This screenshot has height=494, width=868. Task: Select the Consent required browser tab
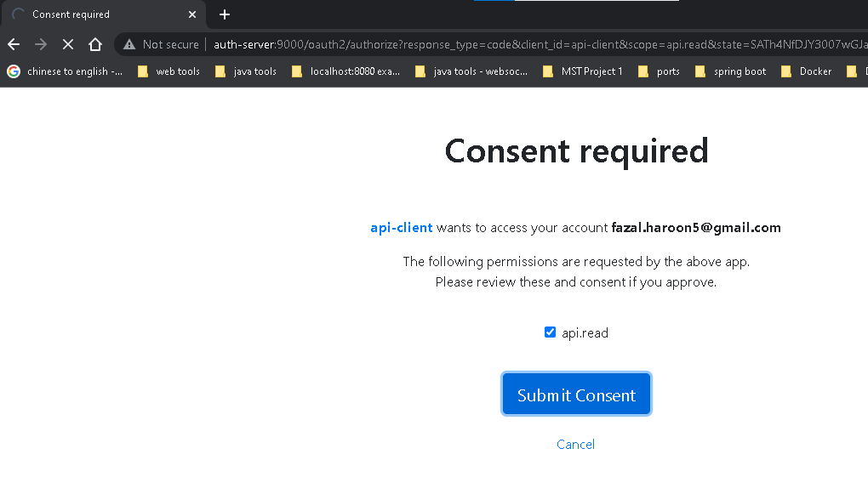tap(94, 14)
